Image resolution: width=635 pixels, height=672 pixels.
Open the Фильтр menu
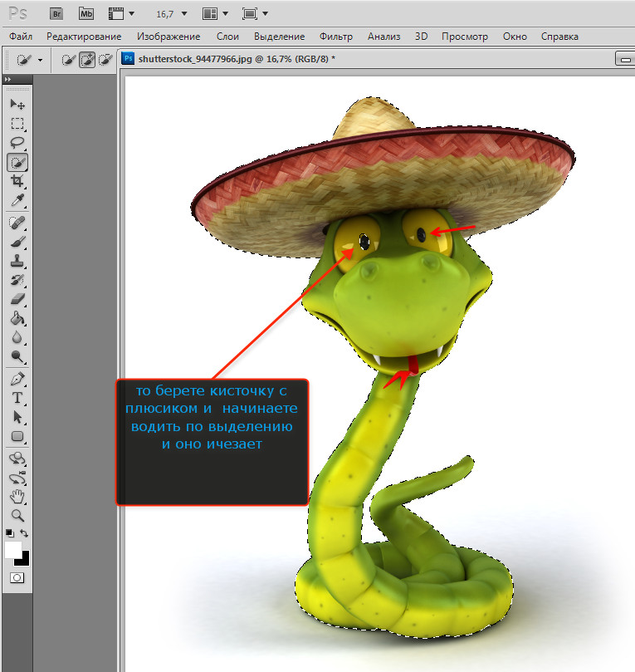pyautogui.click(x=335, y=37)
